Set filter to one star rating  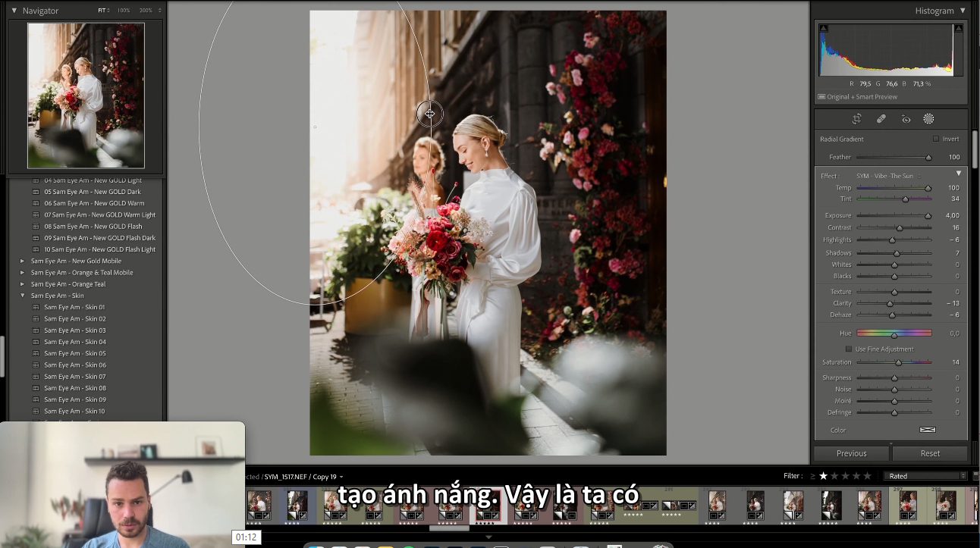(823, 476)
